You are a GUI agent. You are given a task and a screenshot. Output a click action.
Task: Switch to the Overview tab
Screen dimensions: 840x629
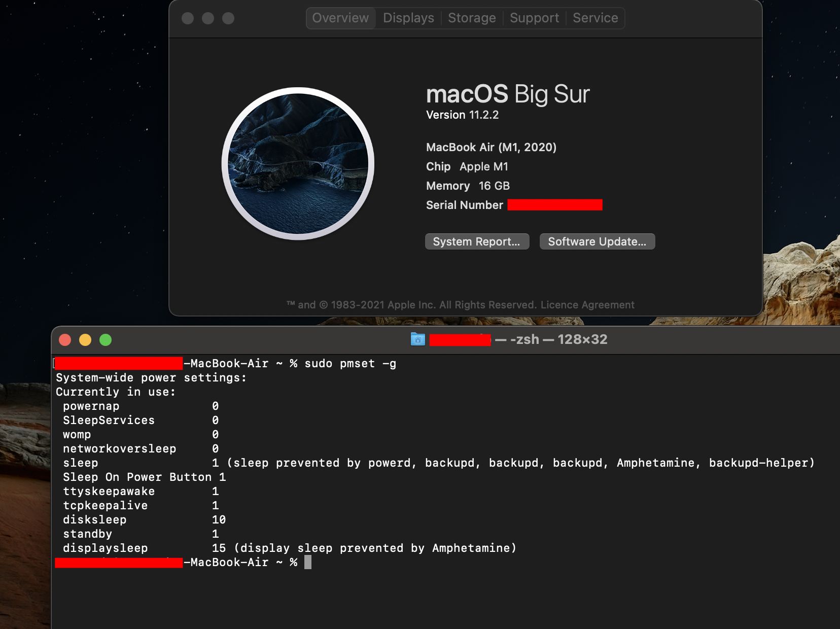(340, 18)
